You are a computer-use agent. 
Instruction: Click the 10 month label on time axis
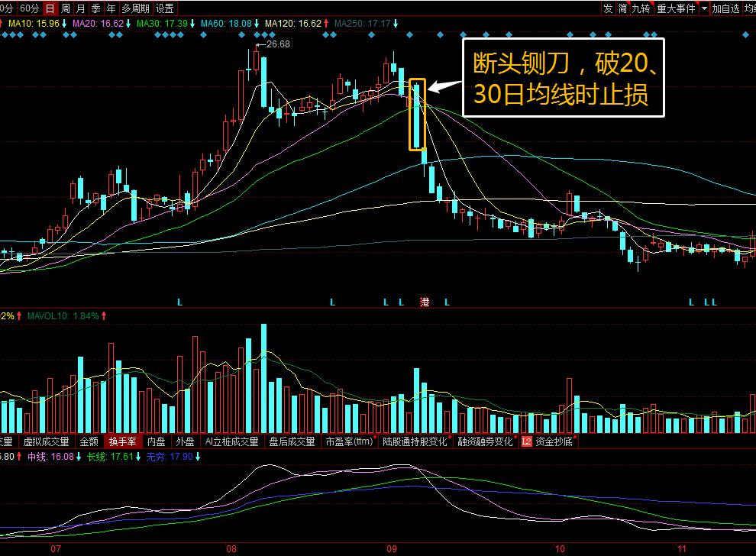coord(560,548)
